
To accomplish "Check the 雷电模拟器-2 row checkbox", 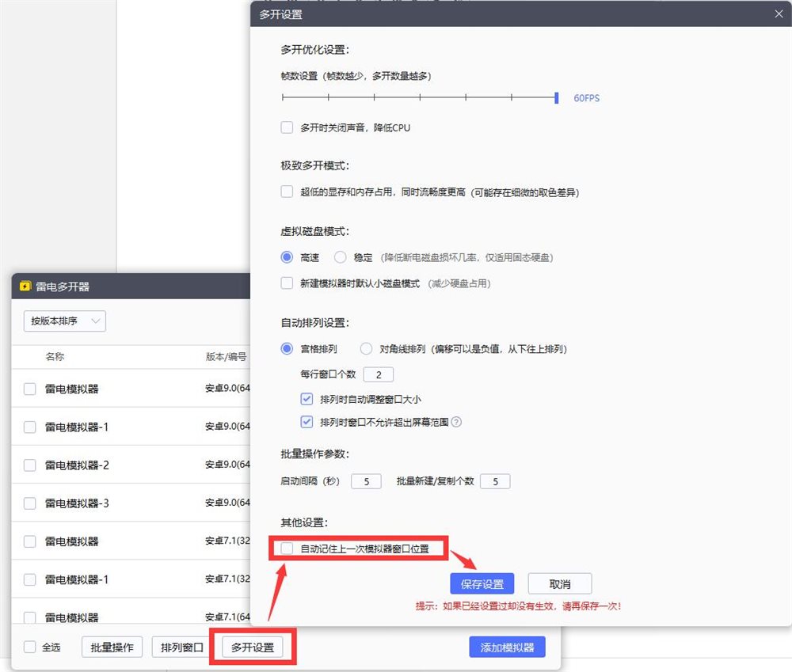I will 30,465.
